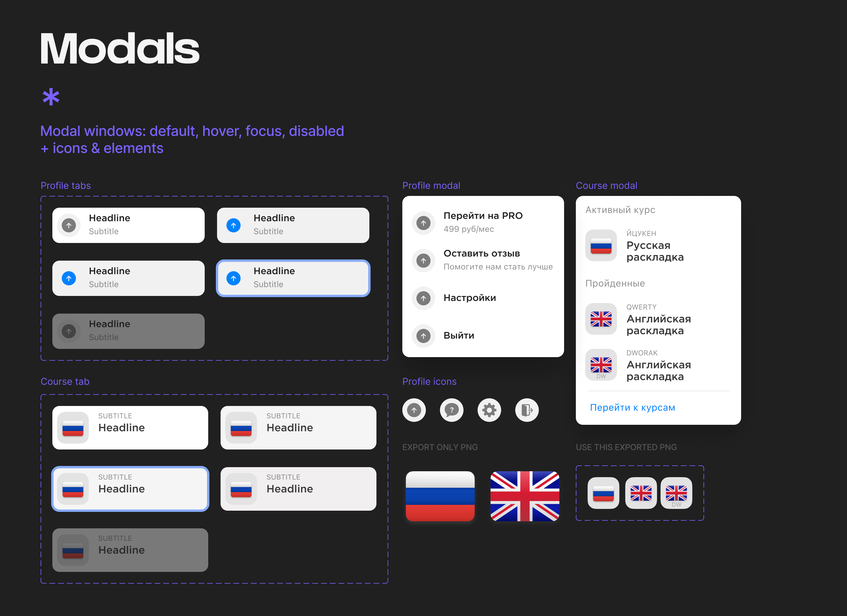847x616 pixels.
Task: Click the disabled gray Headline tile
Action: tap(129, 331)
